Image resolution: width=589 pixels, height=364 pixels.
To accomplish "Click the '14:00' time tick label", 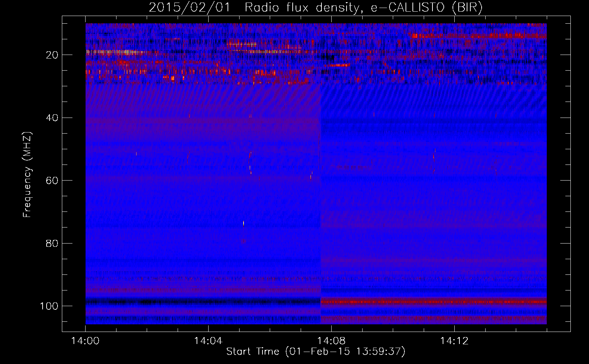I will click(86, 341).
